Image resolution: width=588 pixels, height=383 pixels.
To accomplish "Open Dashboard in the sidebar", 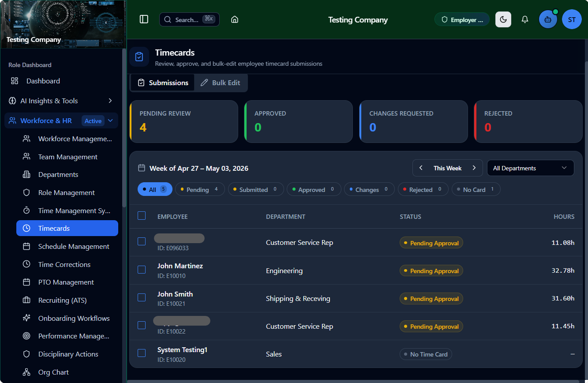I will pos(62,81).
